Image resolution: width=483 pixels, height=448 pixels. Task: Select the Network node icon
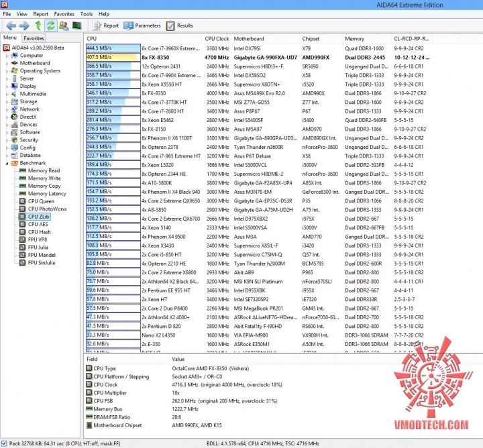pyautogui.click(x=15, y=109)
